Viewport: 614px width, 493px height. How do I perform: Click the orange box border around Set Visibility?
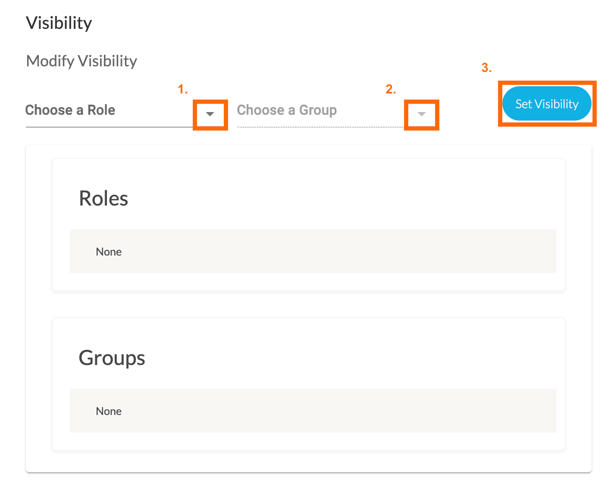coord(500,104)
